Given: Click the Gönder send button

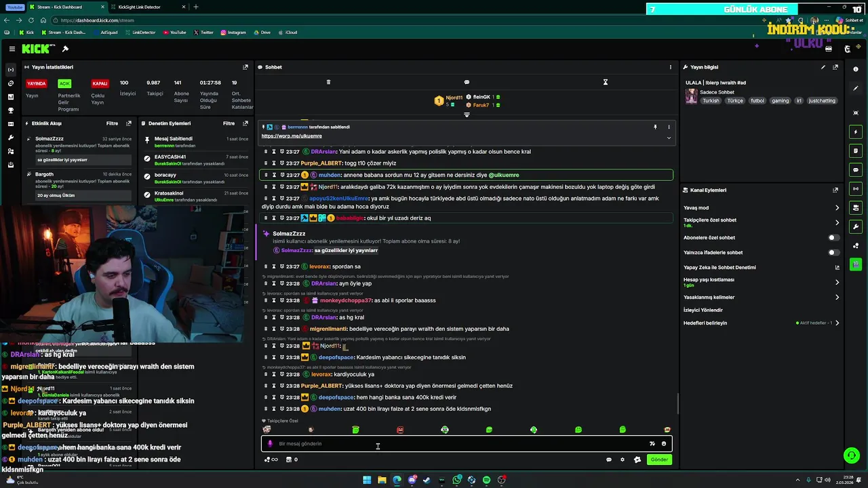Looking at the screenshot, I should coord(659,460).
